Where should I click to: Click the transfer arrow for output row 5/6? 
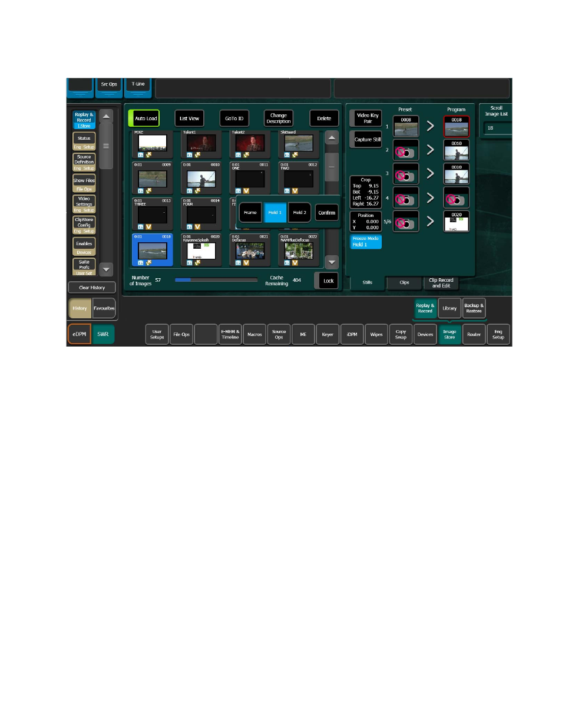pos(431,222)
